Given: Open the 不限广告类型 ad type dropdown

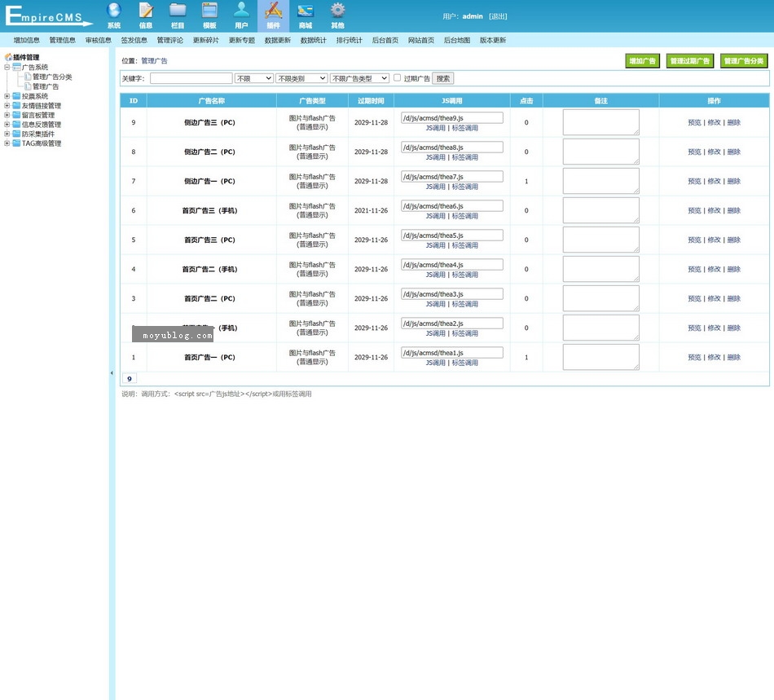Looking at the screenshot, I should point(360,78).
